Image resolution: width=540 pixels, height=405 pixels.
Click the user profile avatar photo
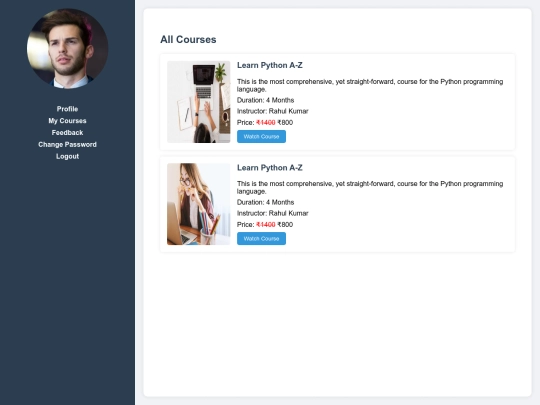click(x=68, y=49)
